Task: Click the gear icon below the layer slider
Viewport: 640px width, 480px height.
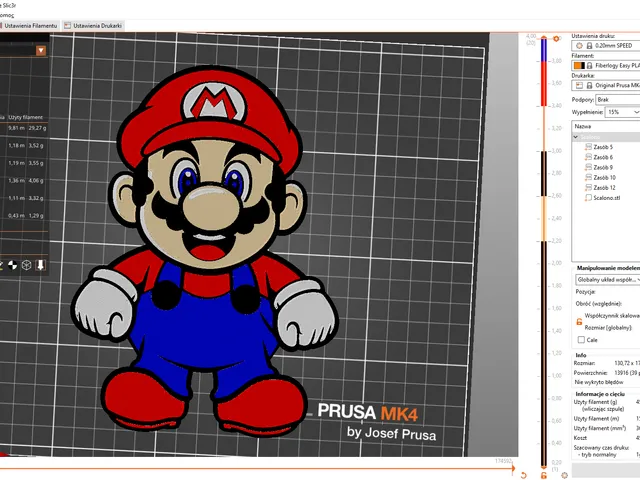Action: 564,476
